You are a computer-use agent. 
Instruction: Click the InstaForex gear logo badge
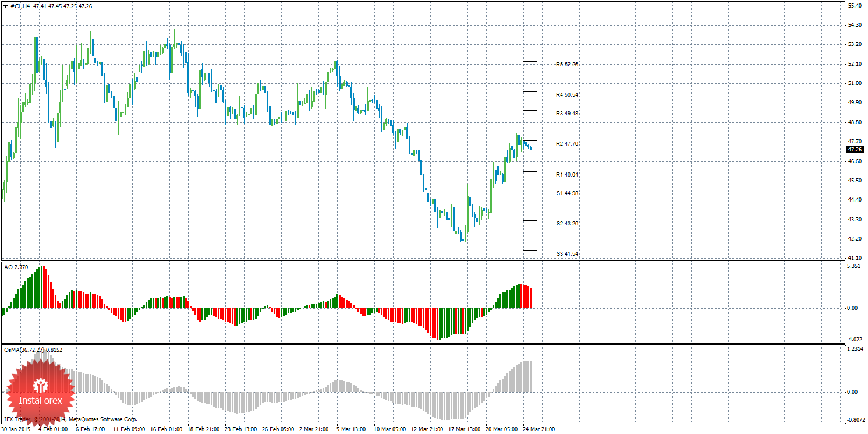41,389
